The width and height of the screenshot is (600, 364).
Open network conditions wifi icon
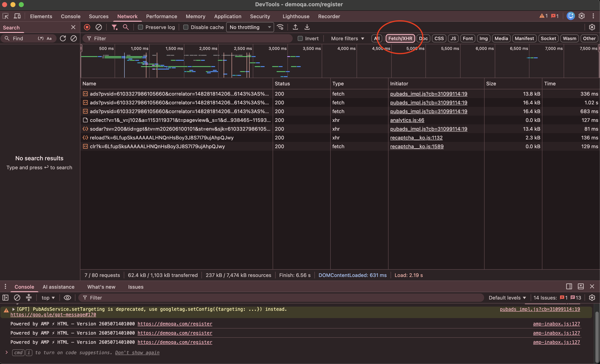[x=280, y=27]
